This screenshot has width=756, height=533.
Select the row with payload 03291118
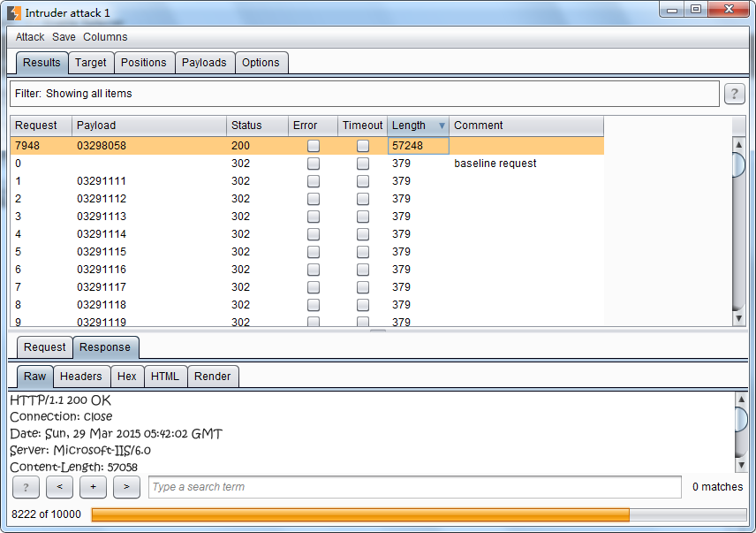pos(306,305)
